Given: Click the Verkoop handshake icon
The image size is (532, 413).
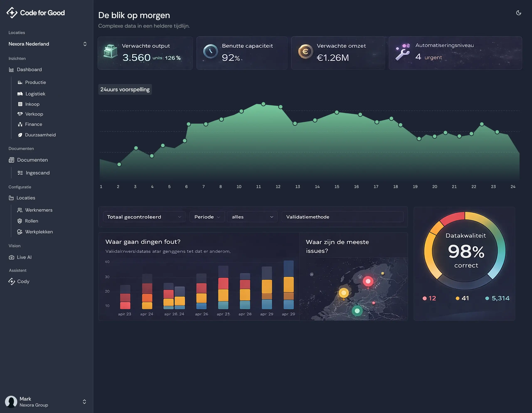Looking at the screenshot, I should 20,114.
